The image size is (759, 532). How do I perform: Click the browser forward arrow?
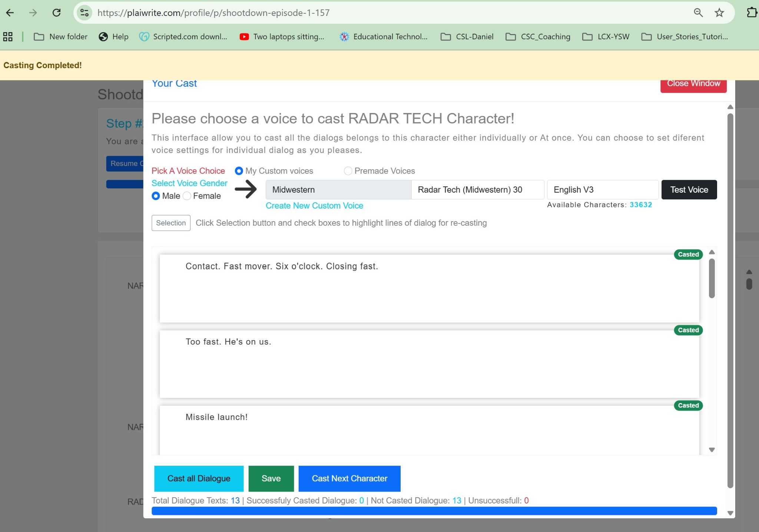33,13
